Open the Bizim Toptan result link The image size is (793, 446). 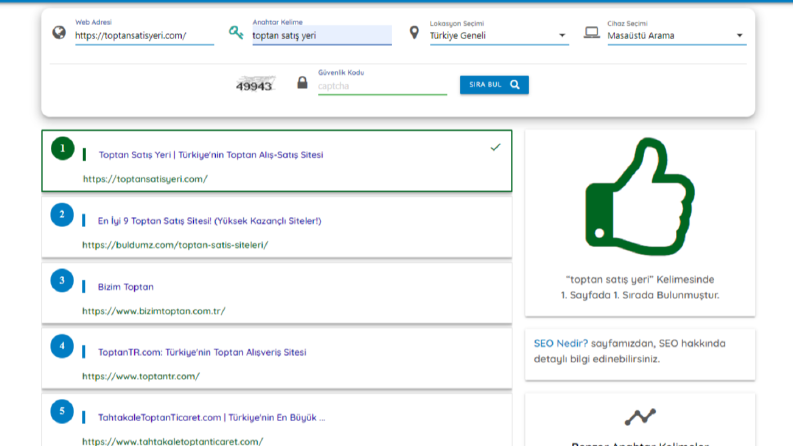[125, 287]
